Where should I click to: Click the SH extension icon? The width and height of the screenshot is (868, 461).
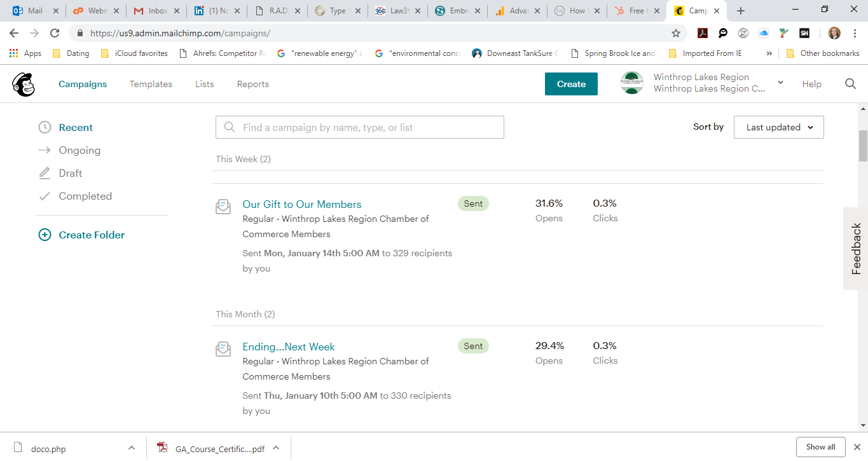804,33
